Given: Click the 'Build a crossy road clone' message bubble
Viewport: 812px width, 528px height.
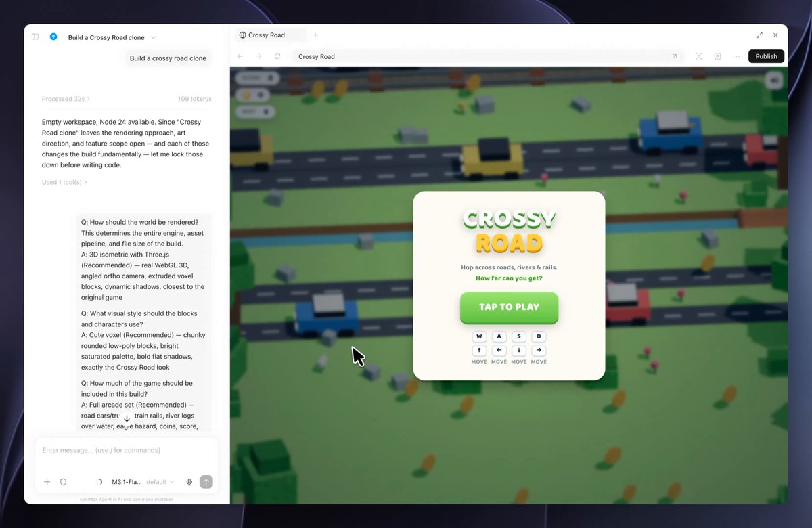Looking at the screenshot, I should [x=168, y=58].
